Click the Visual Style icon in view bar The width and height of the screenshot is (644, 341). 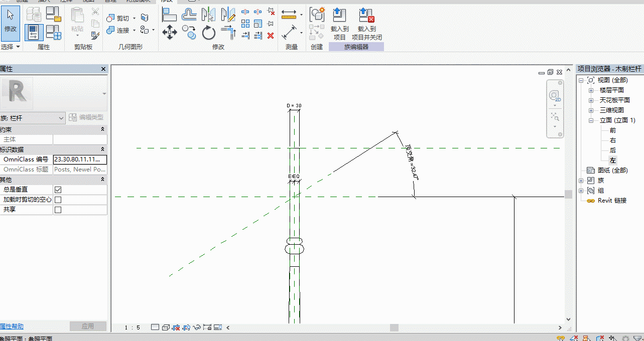165,327
